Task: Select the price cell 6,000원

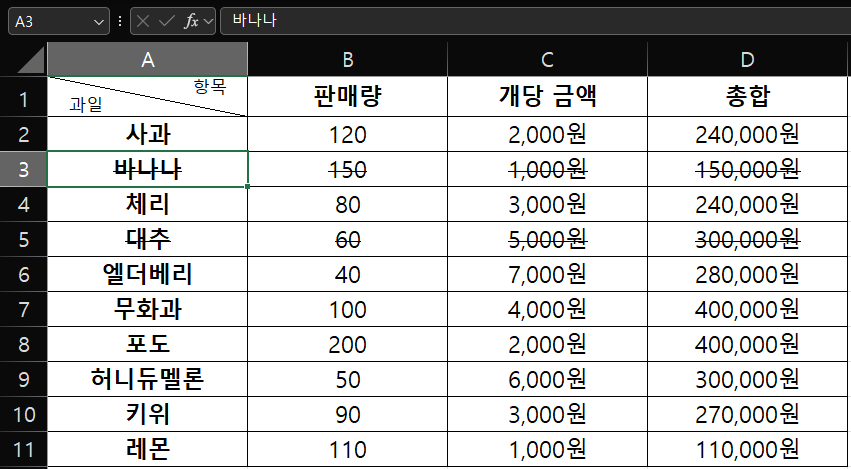Action: click(547, 379)
